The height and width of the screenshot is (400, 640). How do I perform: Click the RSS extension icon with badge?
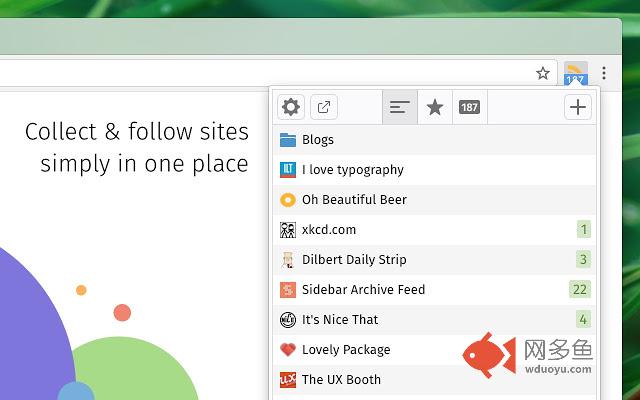576,73
